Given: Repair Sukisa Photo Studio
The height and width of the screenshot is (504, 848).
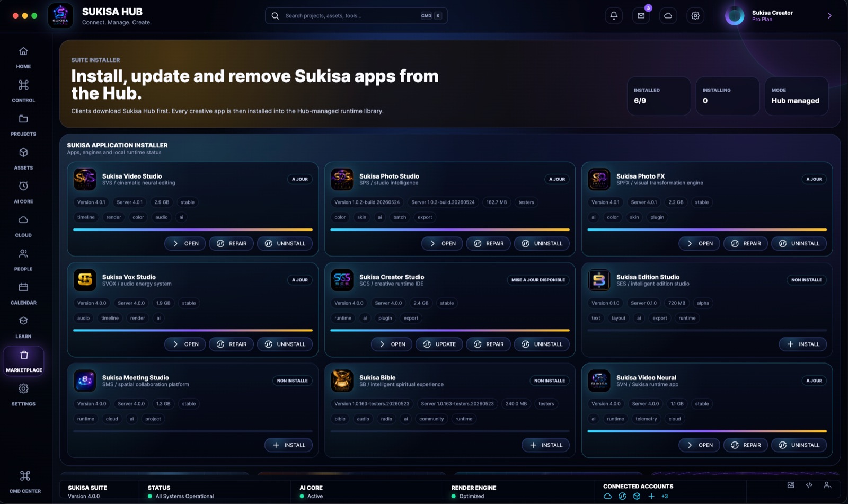Looking at the screenshot, I should [x=489, y=244].
